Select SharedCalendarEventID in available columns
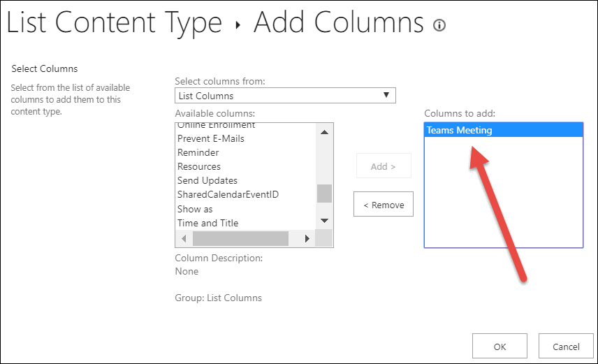The width and height of the screenshot is (598, 364). [x=228, y=195]
